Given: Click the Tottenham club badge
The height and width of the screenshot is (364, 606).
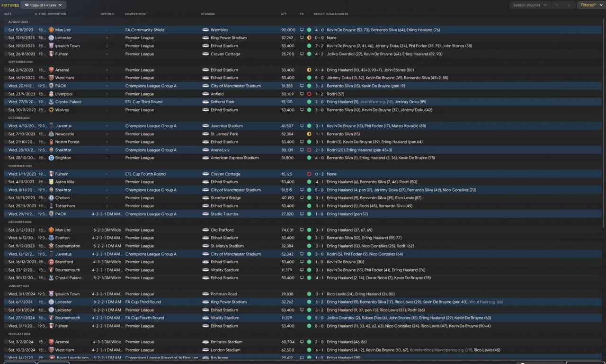Looking at the screenshot, I should 51,206.
